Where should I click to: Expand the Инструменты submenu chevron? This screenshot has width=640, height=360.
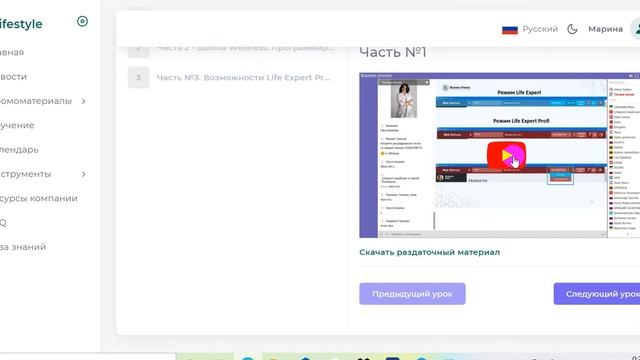click(84, 174)
